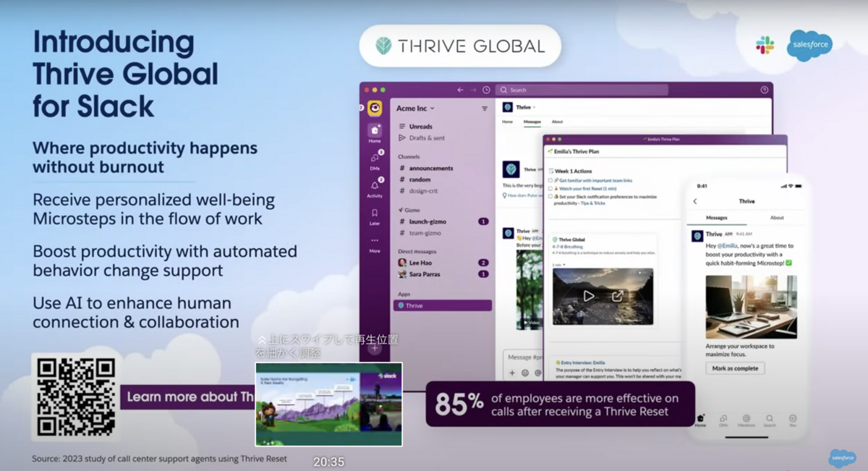Switch to the Home tab in Thrive
Image resolution: width=868 pixels, height=471 pixels.
tap(508, 122)
